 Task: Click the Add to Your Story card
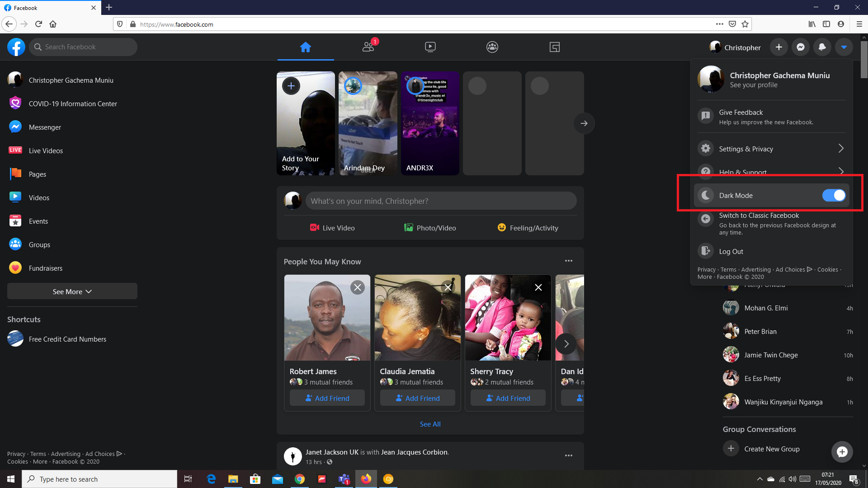pos(306,123)
